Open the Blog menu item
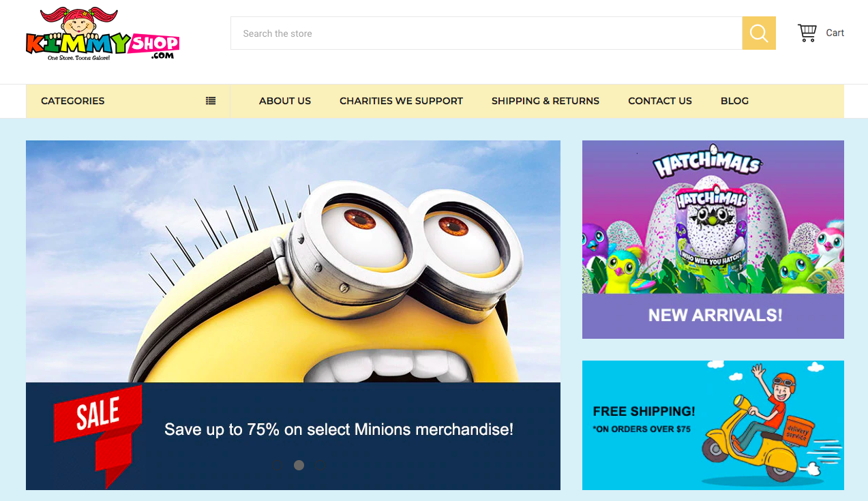868x501 pixels. click(734, 101)
